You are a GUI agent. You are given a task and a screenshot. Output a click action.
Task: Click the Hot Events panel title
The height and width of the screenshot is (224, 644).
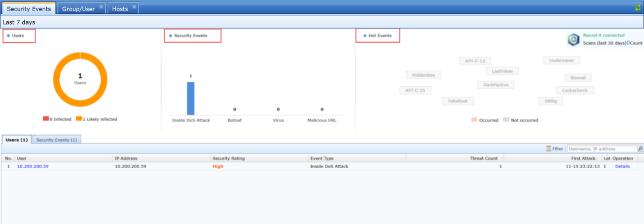(380, 36)
